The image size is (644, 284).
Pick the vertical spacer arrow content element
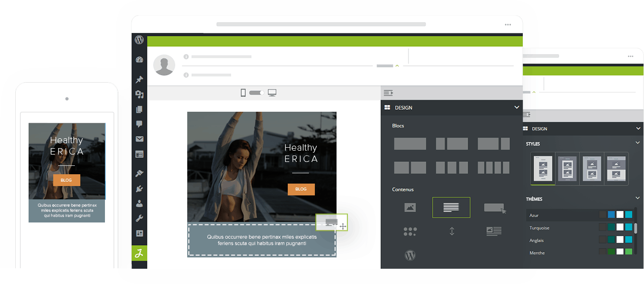tap(452, 231)
